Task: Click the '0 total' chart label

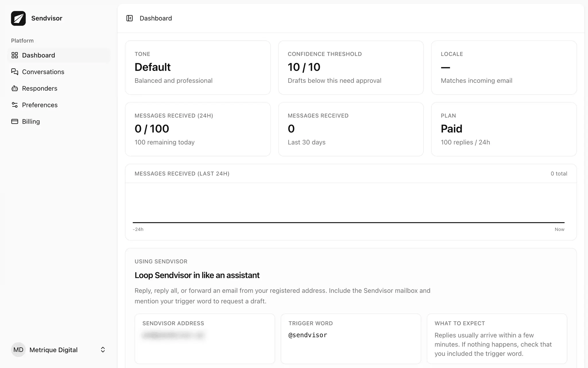Action: click(x=559, y=174)
